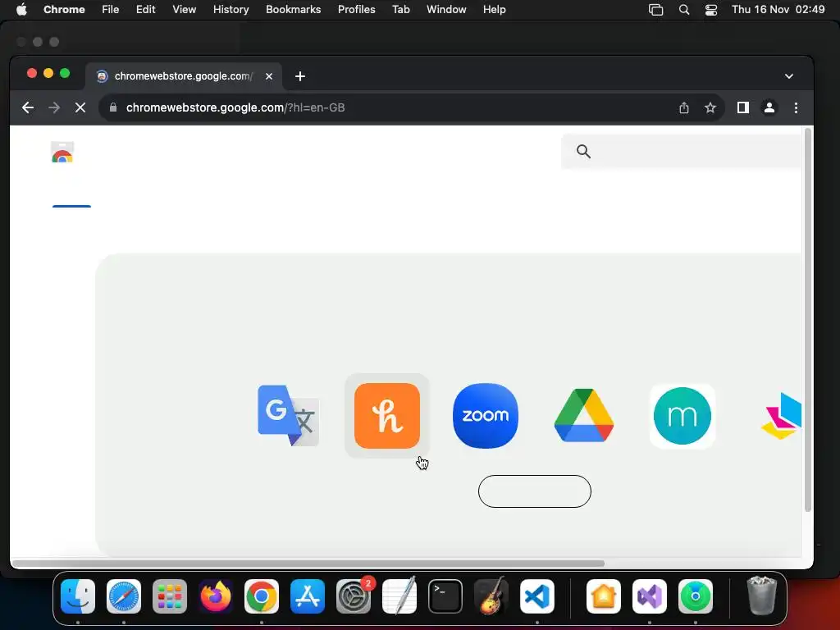Click the outlined pill button below the icons
Viewport: 840px width, 630px height.
pyautogui.click(x=535, y=491)
